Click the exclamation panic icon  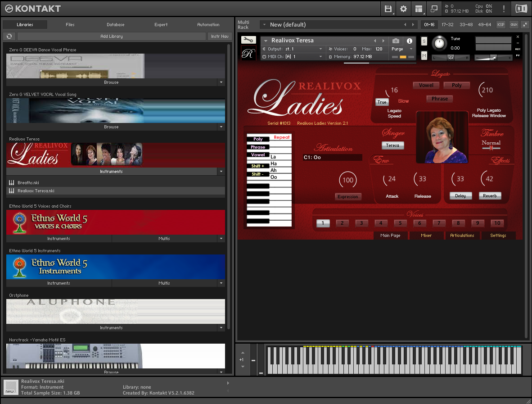(x=504, y=9)
